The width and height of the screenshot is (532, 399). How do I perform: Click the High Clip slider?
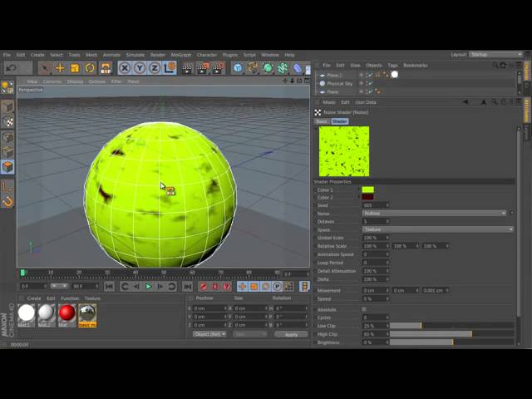coord(452,334)
